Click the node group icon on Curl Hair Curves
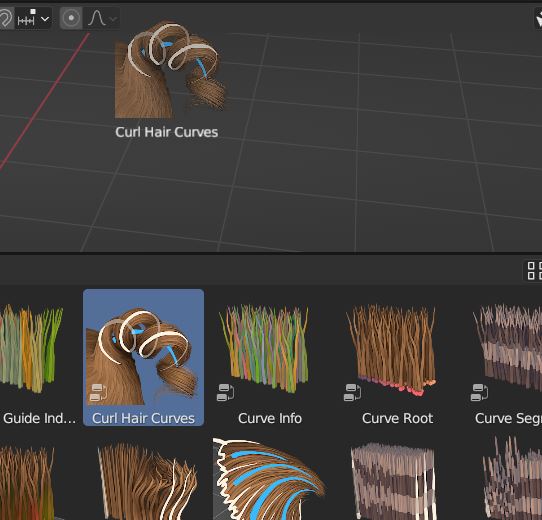Viewport: 542px width, 520px height. tap(98, 392)
